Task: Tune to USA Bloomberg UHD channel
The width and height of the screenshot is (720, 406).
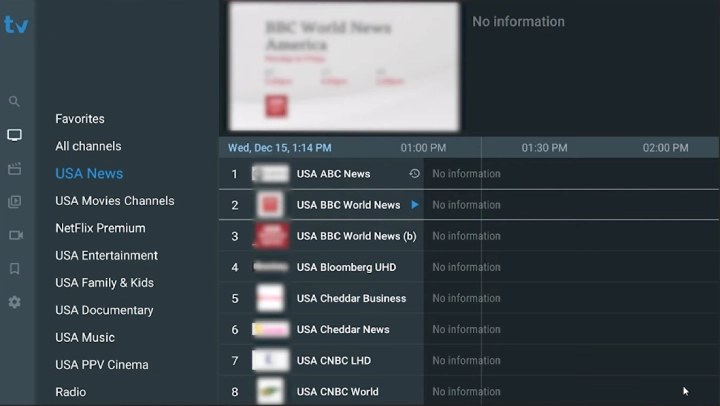Action: click(x=346, y=267)
